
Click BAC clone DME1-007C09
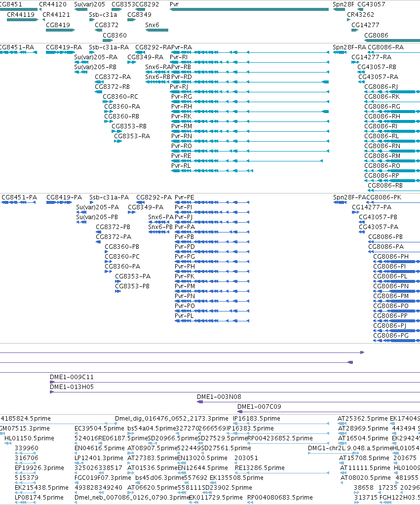(x=259, y=406)
